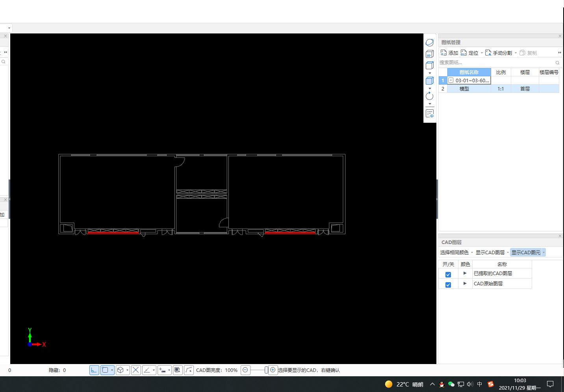The width and height of the screenshot is (564, 392).
Task: Click the rotate view circular arrow icon
Action: click(x=430, y=96)
